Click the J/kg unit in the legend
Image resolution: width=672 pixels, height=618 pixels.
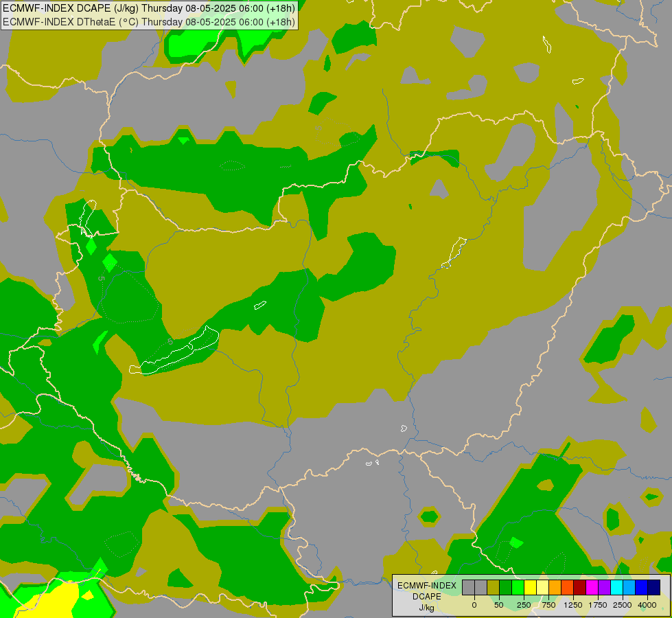click(x=427, y=608)
